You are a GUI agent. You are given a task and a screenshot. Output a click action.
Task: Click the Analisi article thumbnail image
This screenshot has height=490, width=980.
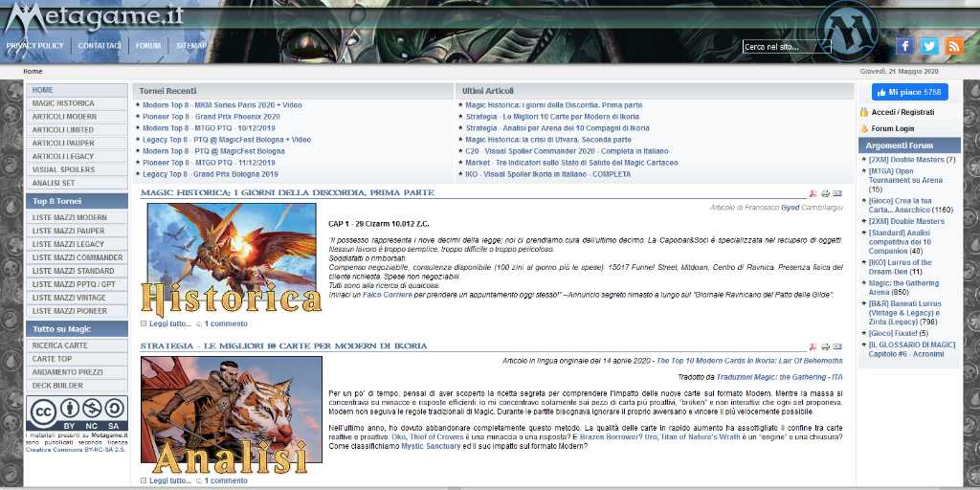[232, 413]
